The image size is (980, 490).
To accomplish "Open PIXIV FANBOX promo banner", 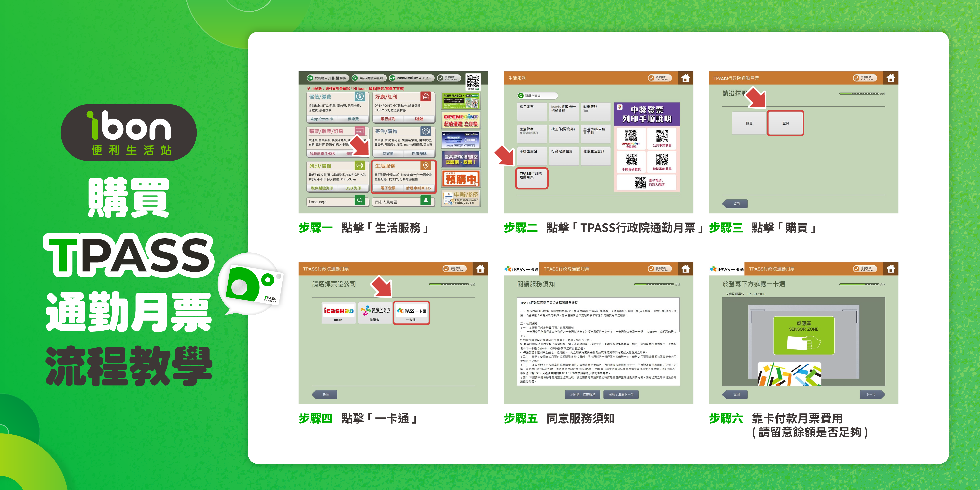I will pos(461,101).
